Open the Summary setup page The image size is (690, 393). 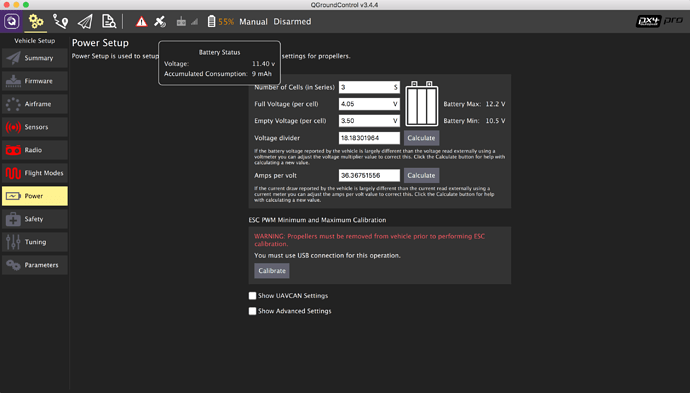click(x=35, y=58)
